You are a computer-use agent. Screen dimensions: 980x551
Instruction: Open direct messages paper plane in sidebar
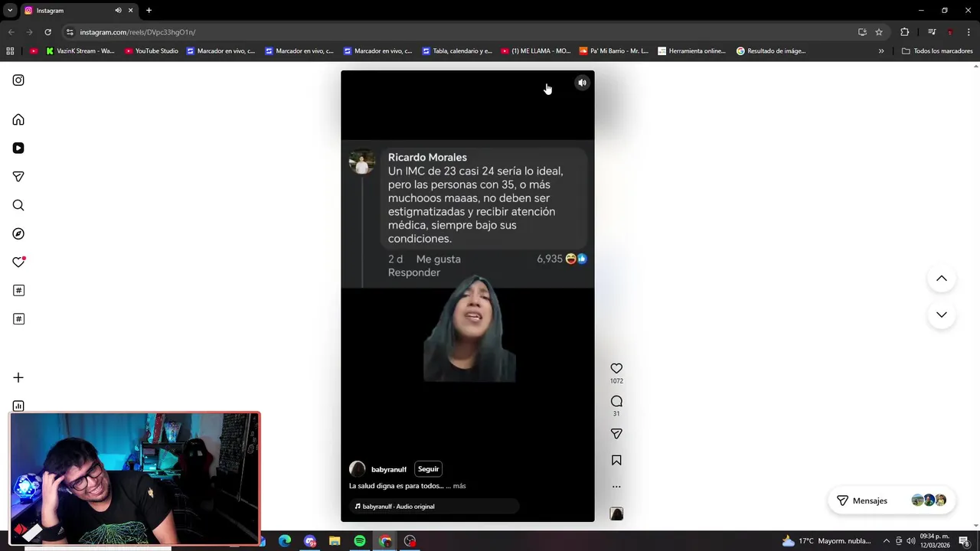click(18, 177)
